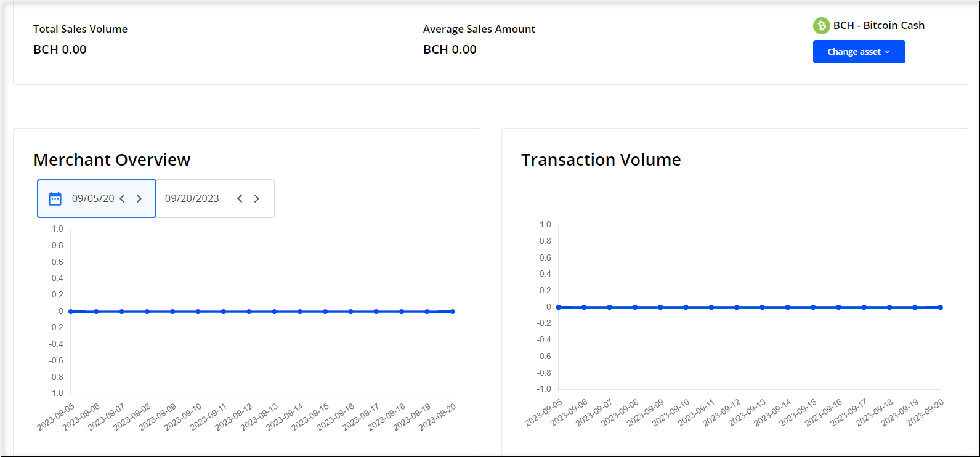Select Merchant Overview data point for 2023-09-20

click(453, 312)
